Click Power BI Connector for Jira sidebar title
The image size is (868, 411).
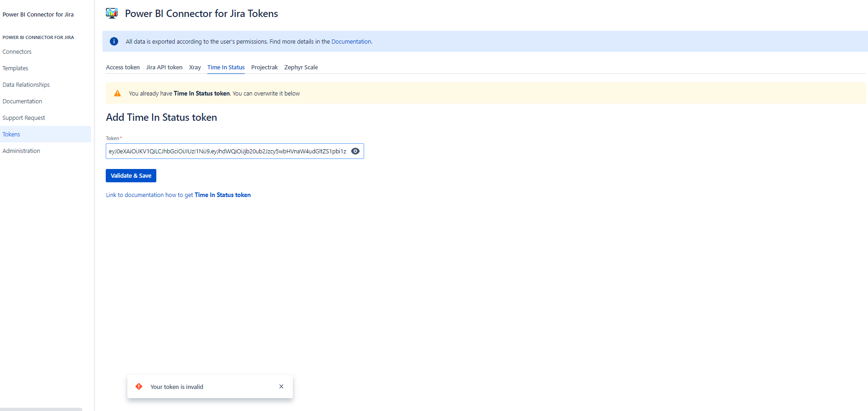[x=38, y=14]
